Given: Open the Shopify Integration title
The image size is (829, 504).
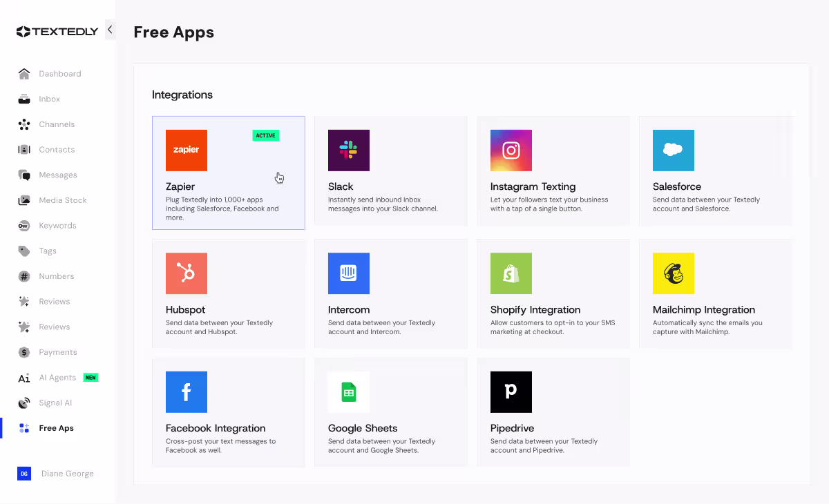Looking at the screenshot, I should pos(535,310).
